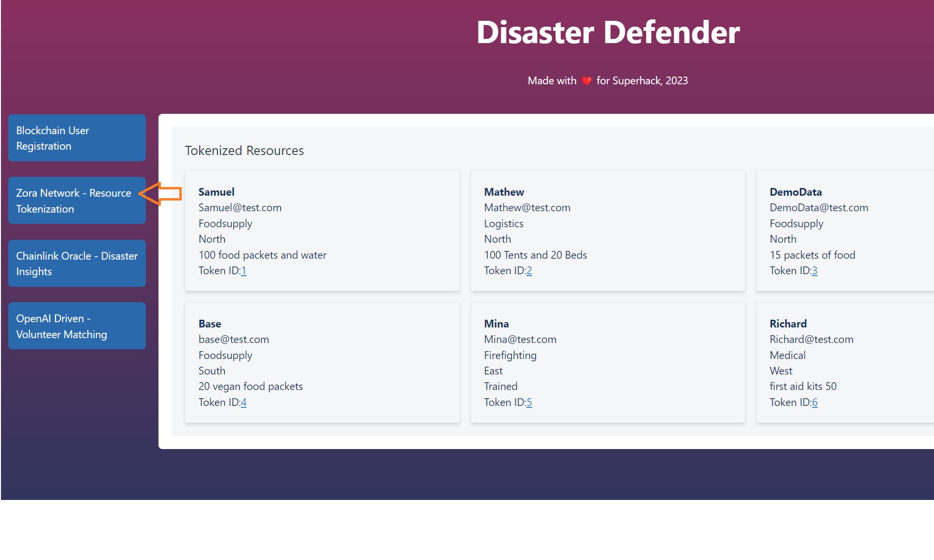Open Token ID 3 link for DemoData
The width and height of the screenshot is (934, 560).
click(815, 271)
